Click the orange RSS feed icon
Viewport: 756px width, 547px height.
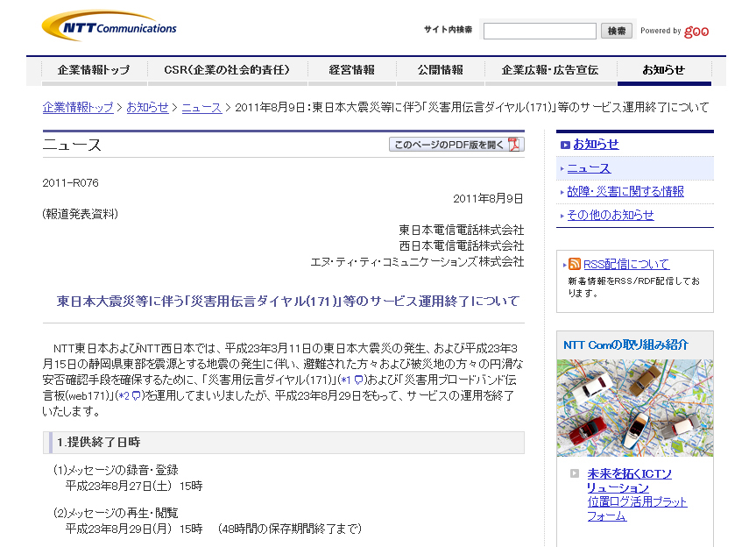(x=575, y=264)
